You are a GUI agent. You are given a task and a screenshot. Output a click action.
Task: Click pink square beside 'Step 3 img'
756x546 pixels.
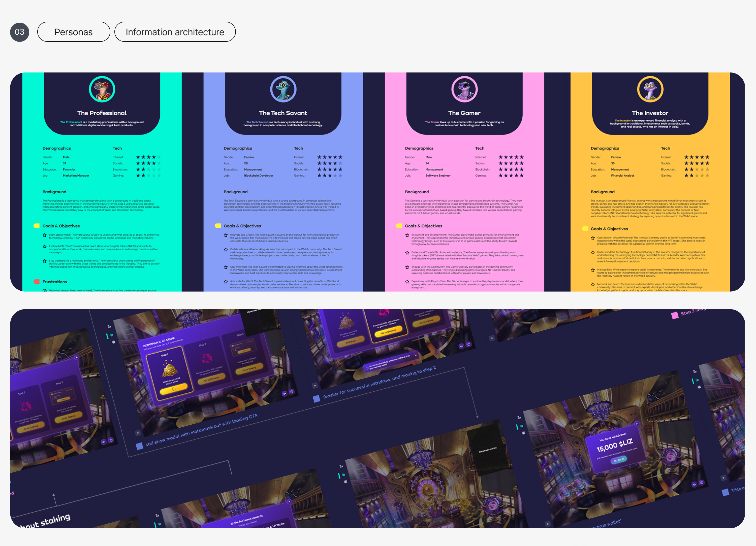675,316
